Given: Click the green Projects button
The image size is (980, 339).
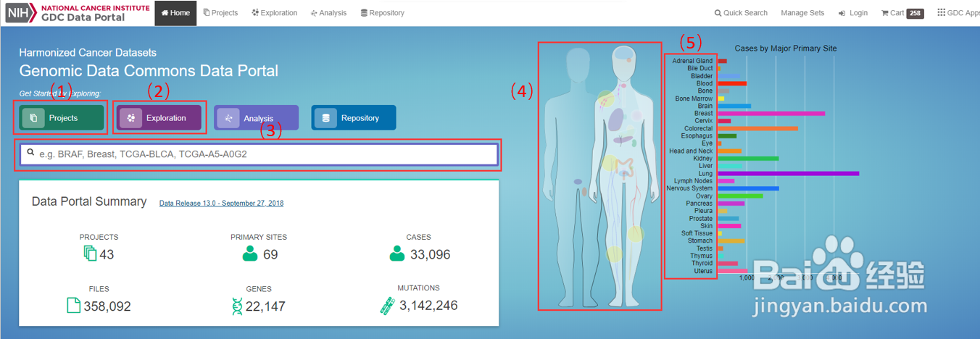Looking at the screenshot, I should click(62, 118).
